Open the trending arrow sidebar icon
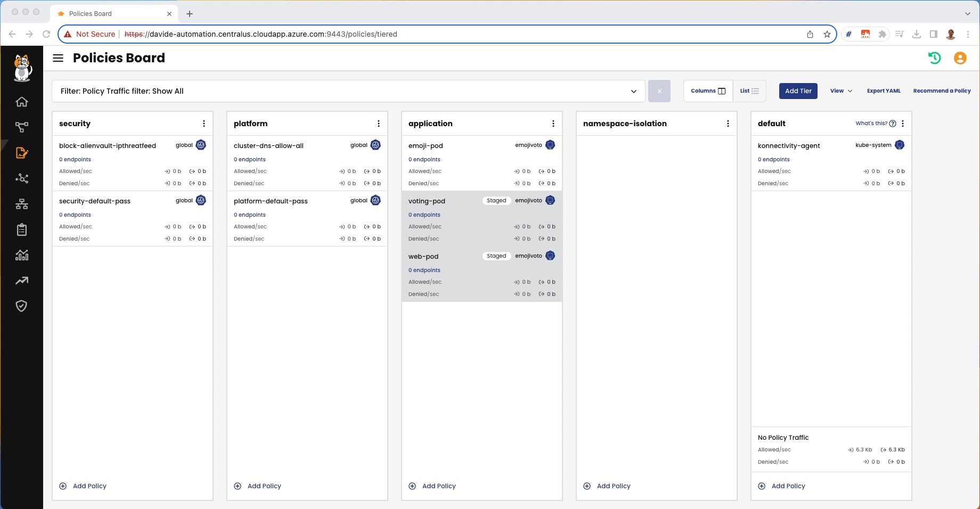The image size is (980, 509). click(22, 281)
